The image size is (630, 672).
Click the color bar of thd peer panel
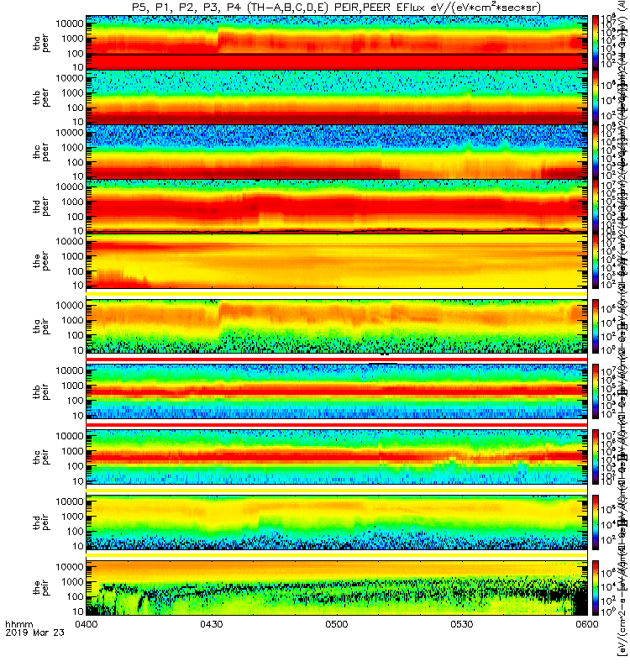[596, 206]
